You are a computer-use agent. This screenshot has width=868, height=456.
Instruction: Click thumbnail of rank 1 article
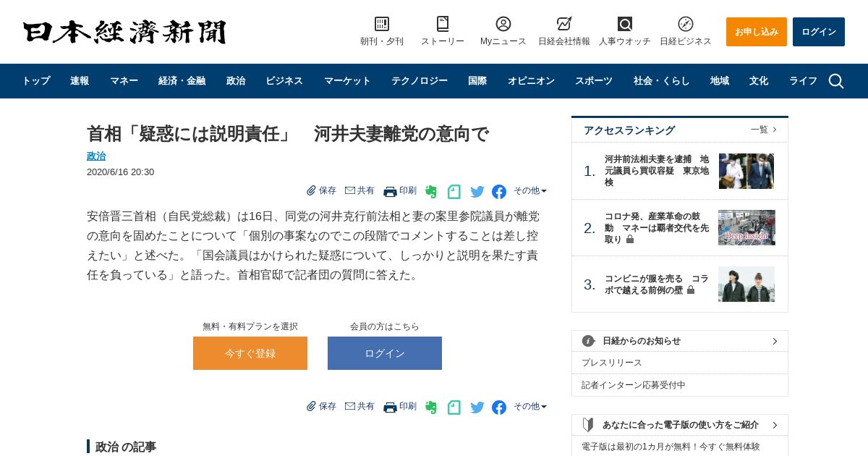[x=746, y=171]
